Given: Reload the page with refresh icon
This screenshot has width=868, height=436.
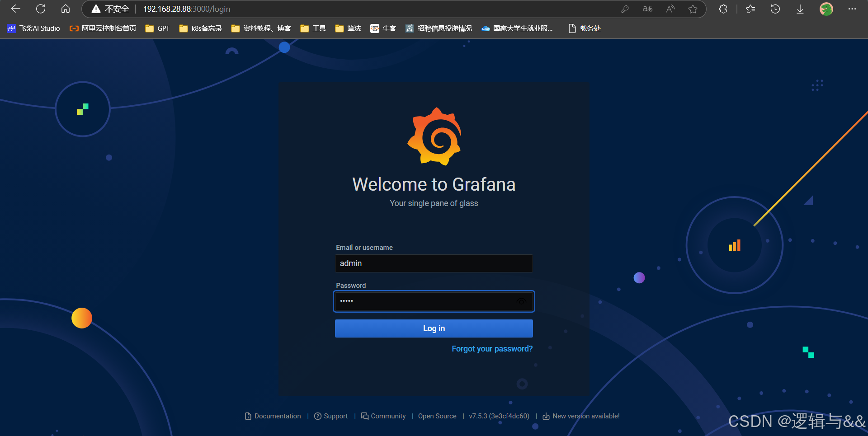Looking at the screenshot, I should pos(41,9).
